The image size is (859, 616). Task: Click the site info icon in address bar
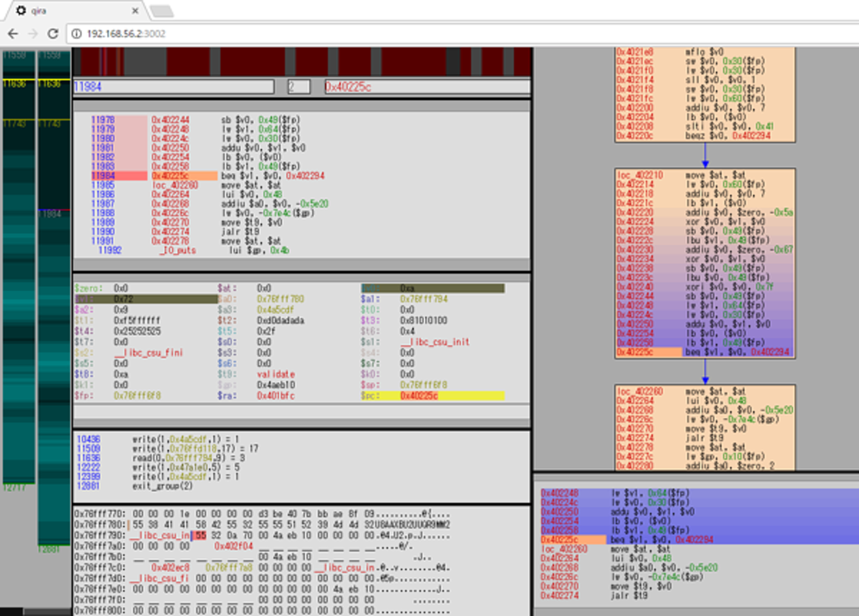point(76,34)
